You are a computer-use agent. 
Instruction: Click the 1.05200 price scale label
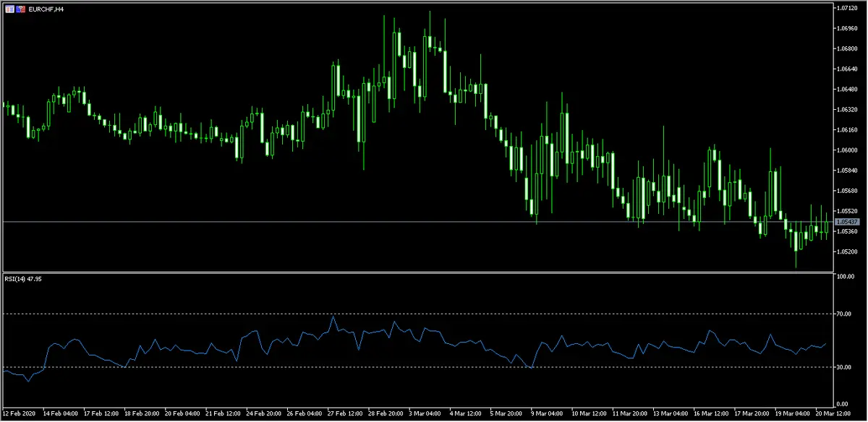coord(846,251)
